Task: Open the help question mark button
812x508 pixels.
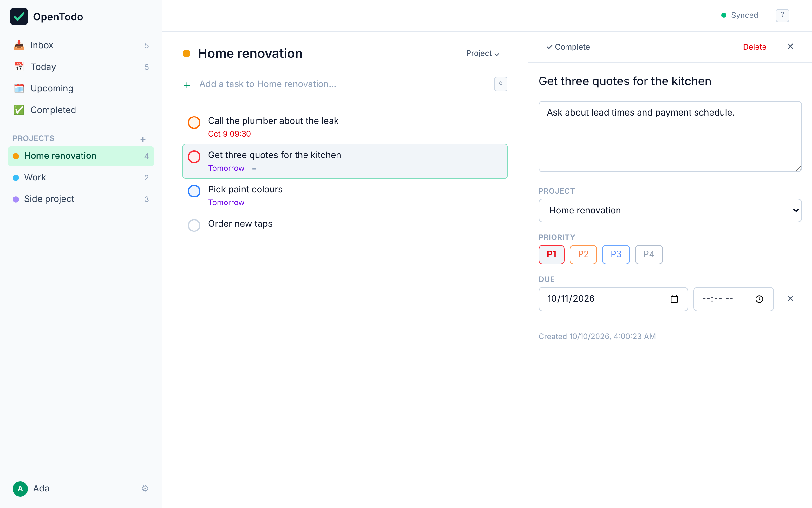Action: point(782,15)
